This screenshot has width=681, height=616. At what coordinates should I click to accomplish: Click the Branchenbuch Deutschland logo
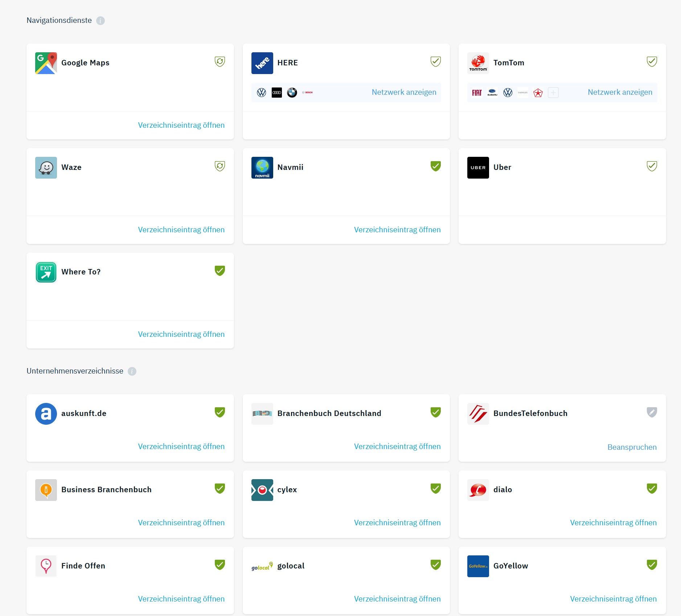(x=262, y=414)
